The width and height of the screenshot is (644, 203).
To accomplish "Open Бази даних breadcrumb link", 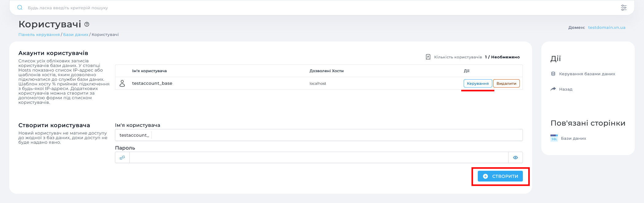I will pos(76,35).
